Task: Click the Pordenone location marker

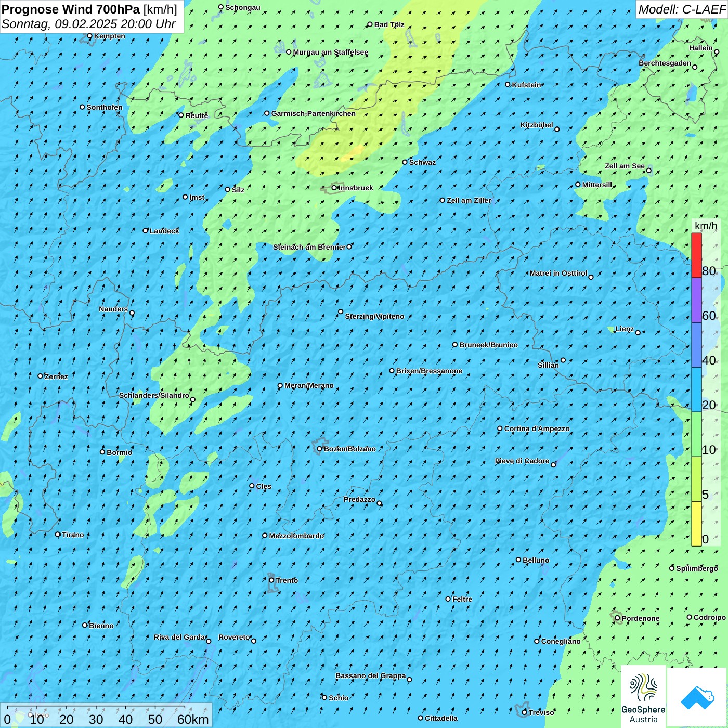Action: pos(617,618)
